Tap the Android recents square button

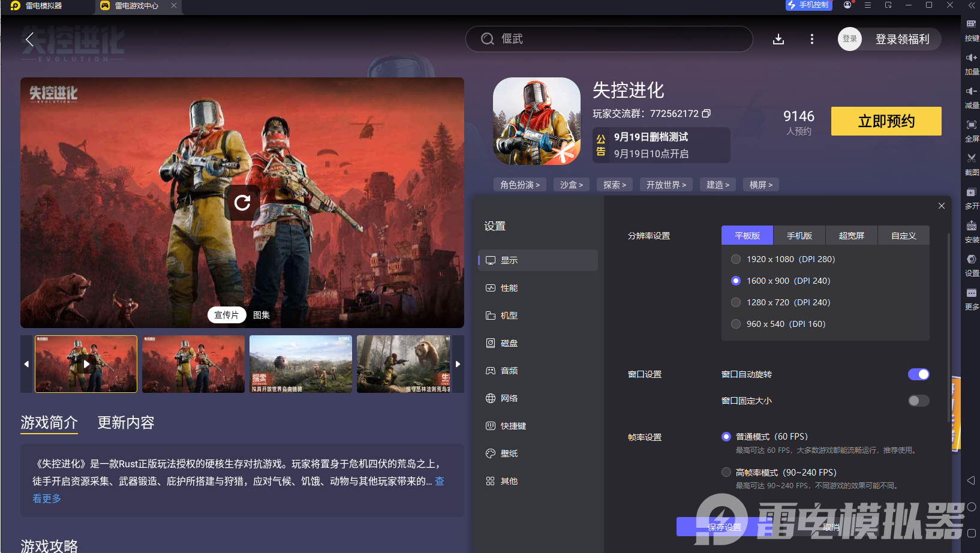[x=972, y=533]
